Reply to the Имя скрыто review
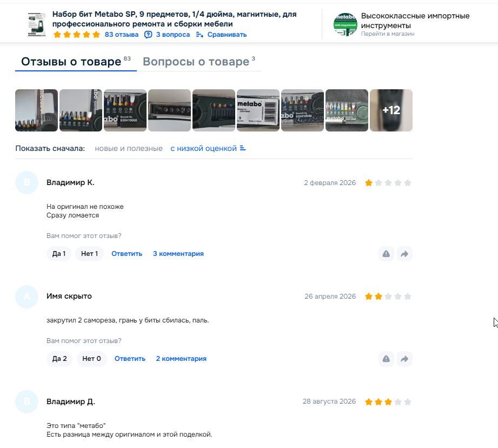Screen dimensions: 498x448 tap(130, 358)
